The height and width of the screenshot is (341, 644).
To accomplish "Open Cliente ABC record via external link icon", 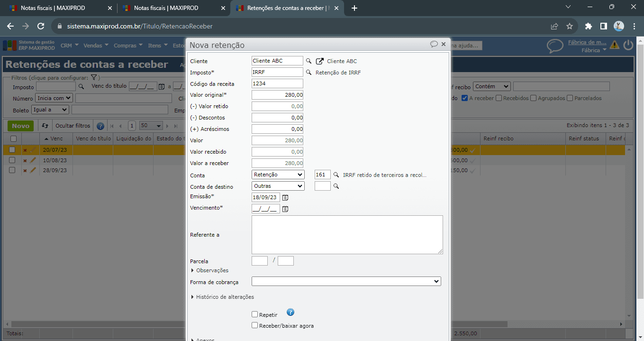I will 320,61.
